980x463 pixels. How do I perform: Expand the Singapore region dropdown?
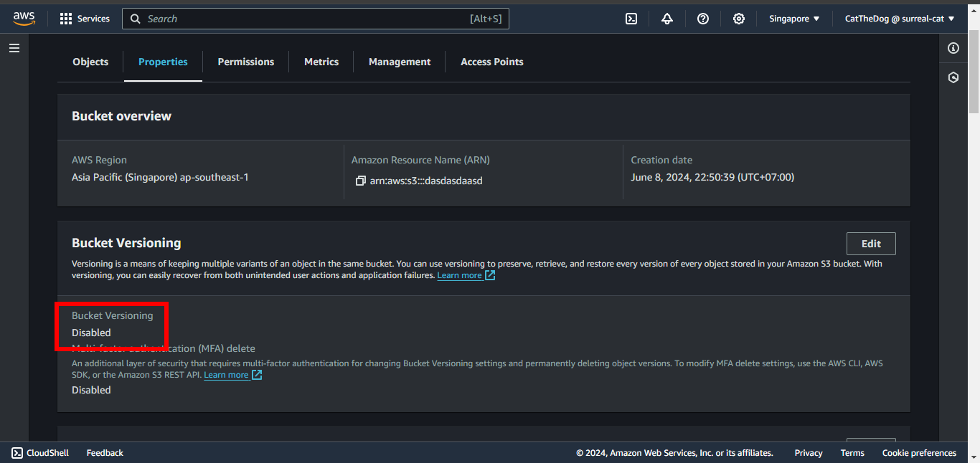pos(794,19)
